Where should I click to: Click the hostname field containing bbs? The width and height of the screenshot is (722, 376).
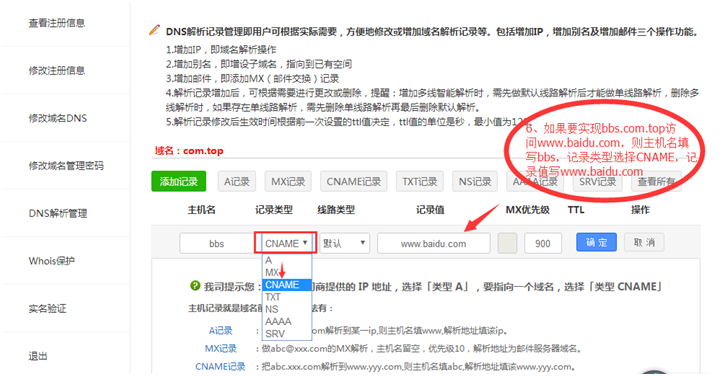(216, 243)
